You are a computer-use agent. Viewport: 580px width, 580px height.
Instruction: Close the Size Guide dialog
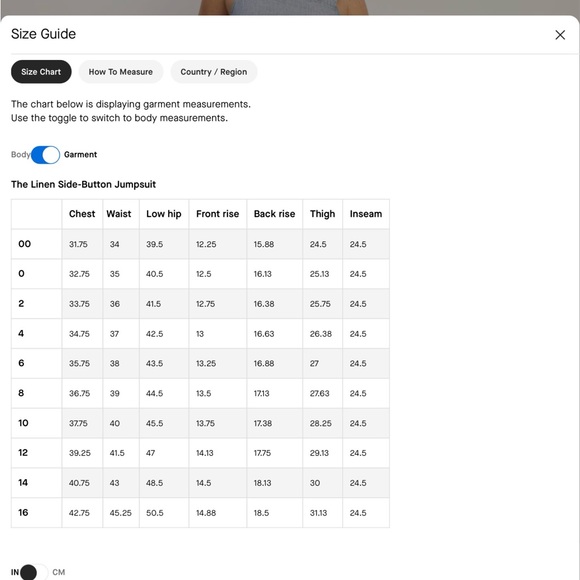(x=560, y=35)
